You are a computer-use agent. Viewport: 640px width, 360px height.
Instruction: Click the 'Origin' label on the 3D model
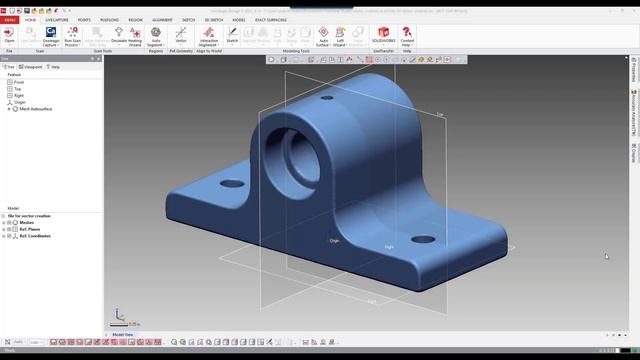click(334, 241)
